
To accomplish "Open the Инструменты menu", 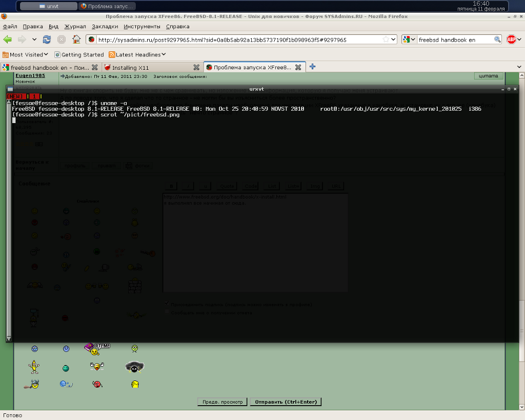I will [x=142, y=27].
